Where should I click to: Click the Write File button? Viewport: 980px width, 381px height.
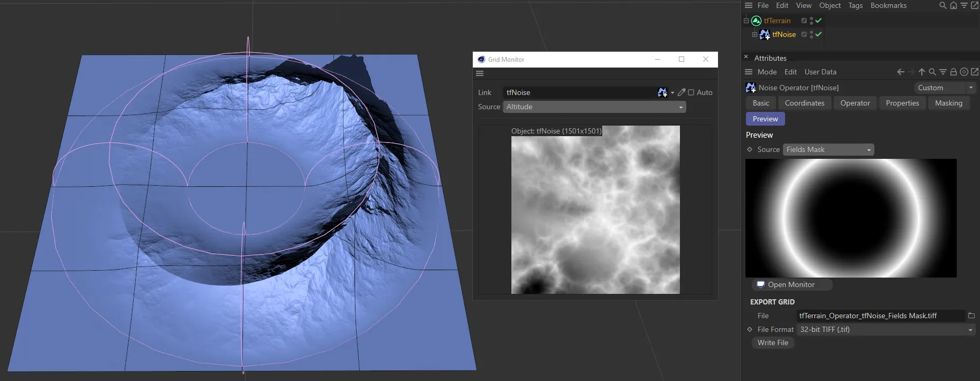click(772, 342)
